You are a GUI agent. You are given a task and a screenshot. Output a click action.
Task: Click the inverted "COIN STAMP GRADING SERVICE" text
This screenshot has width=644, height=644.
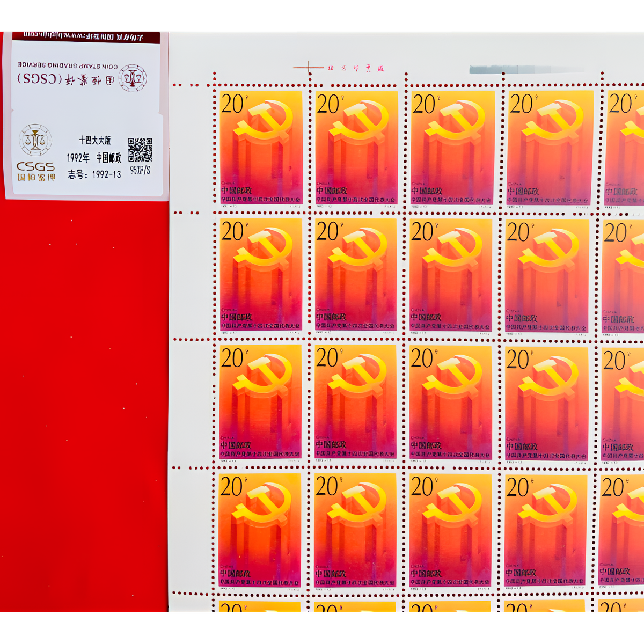[68, 65]
